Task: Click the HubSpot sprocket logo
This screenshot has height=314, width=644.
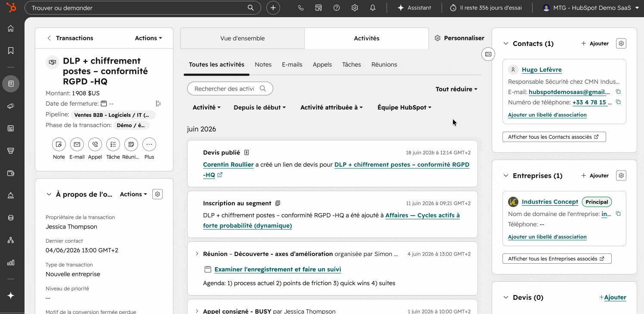Action: click(x=11, y=8)
